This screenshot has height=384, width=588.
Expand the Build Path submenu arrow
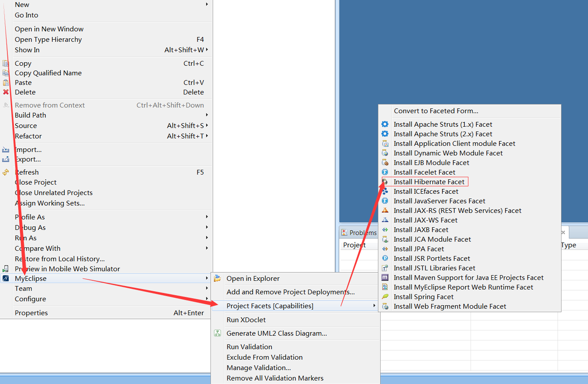207,115
